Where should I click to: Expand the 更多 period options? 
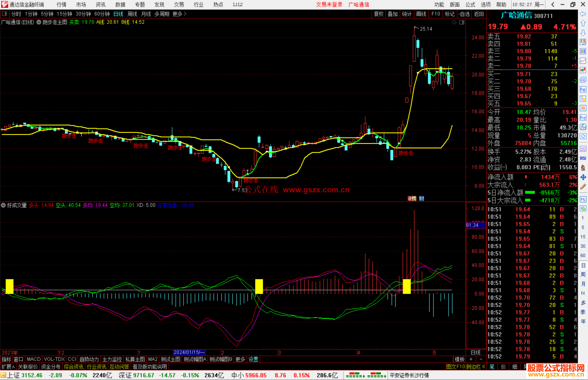point(179,14)
